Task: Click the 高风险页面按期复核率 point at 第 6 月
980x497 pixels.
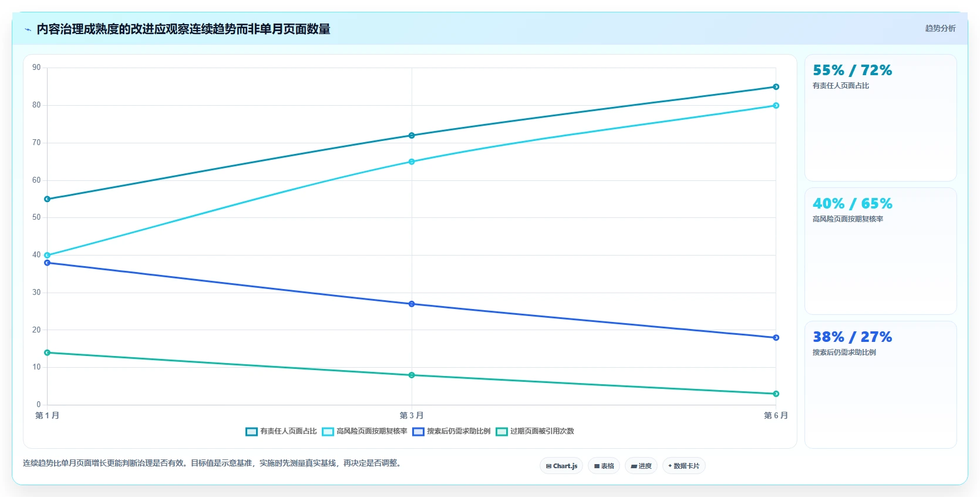Action: (x=776, y=106)
